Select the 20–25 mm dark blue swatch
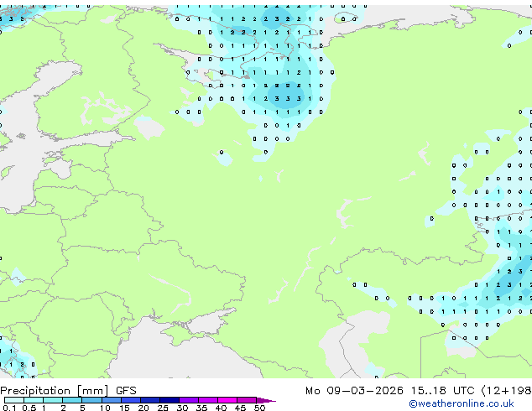Screen dimensions: 532x411 point(149,400)
